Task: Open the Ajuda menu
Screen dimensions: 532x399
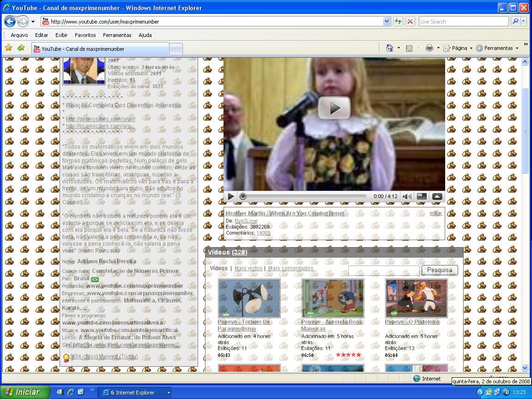Action: pos(145,35)
